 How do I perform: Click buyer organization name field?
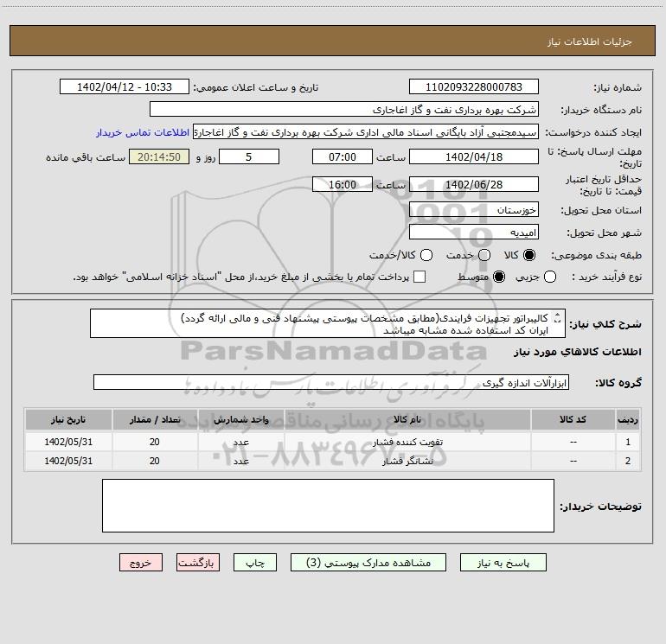click(344, 109)
